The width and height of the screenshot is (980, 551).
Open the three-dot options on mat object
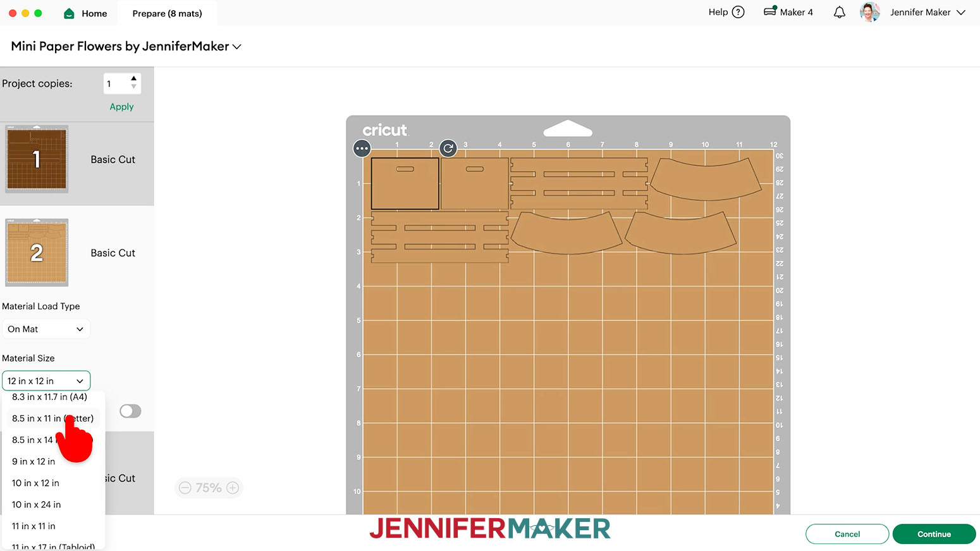(x=362, y=148)
